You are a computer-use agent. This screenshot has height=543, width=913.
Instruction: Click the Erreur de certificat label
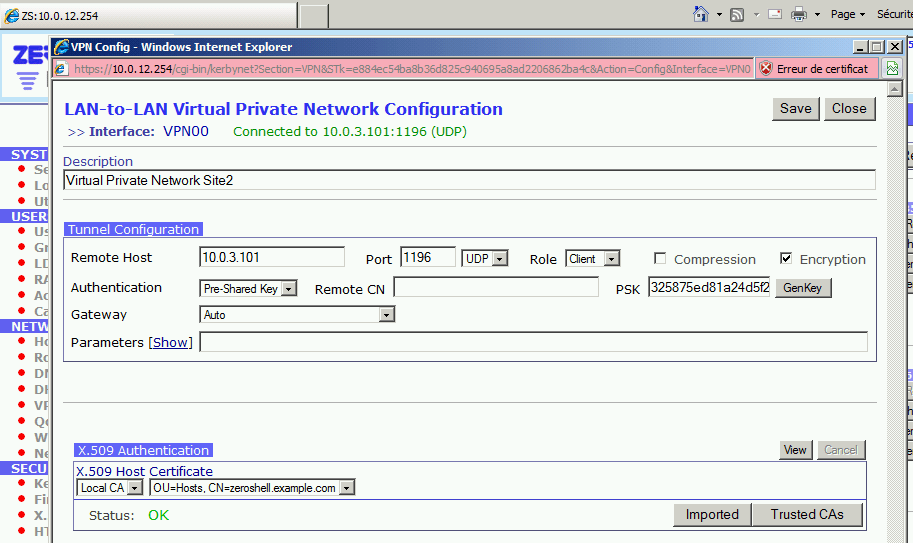point(822,69)
